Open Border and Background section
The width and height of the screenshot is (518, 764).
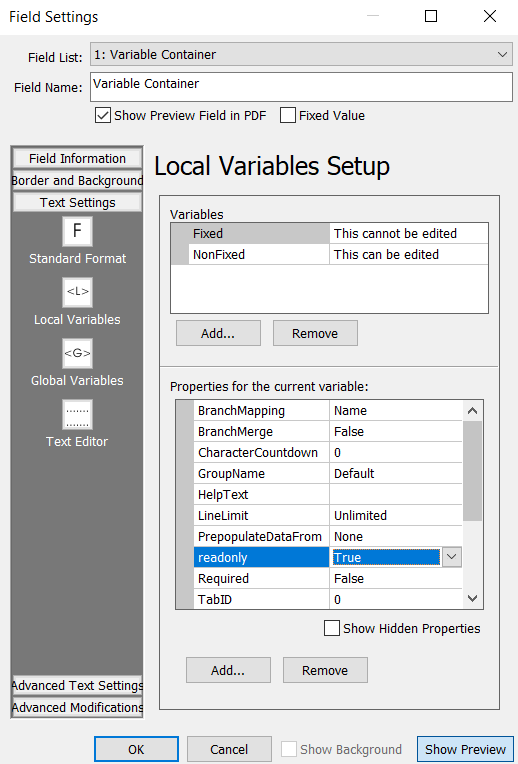77,180
